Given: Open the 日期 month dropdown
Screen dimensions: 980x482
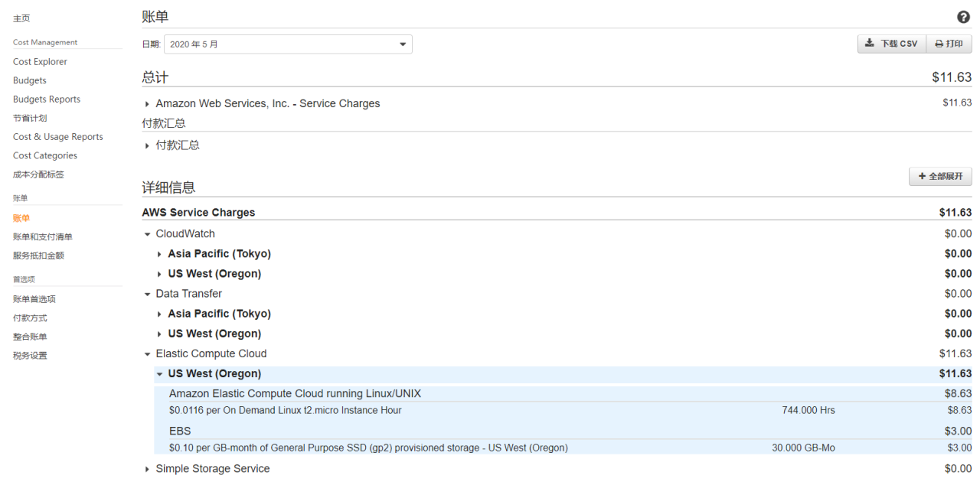Looking at the screenshot, I should pos(288,44).
